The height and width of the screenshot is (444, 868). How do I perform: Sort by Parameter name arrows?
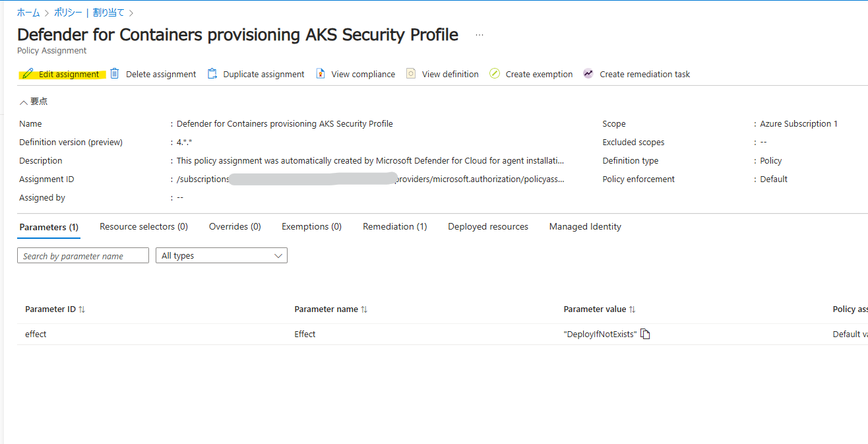pyautogui.click(x=364, y=309)
